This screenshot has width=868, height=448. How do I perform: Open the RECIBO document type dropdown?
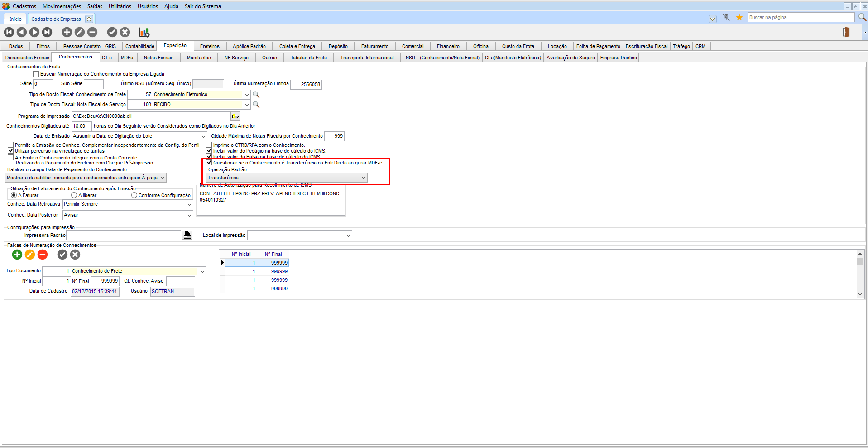click(x=247, y=105)
